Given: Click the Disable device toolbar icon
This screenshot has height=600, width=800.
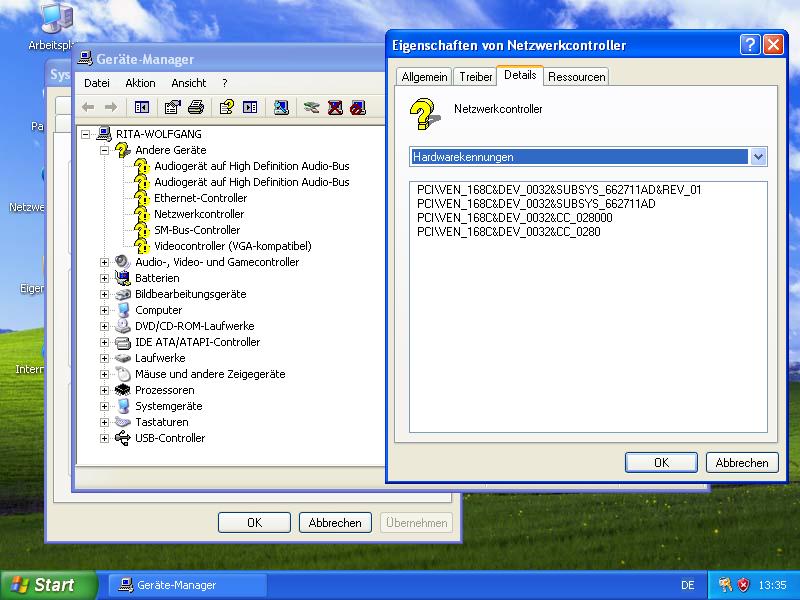Looking at the screenshot, I should point(358,107).
